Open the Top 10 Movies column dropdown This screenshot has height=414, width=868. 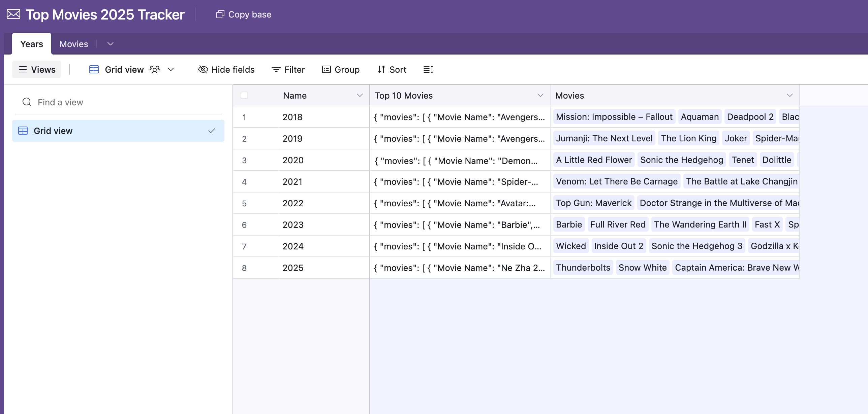[540, 95]
